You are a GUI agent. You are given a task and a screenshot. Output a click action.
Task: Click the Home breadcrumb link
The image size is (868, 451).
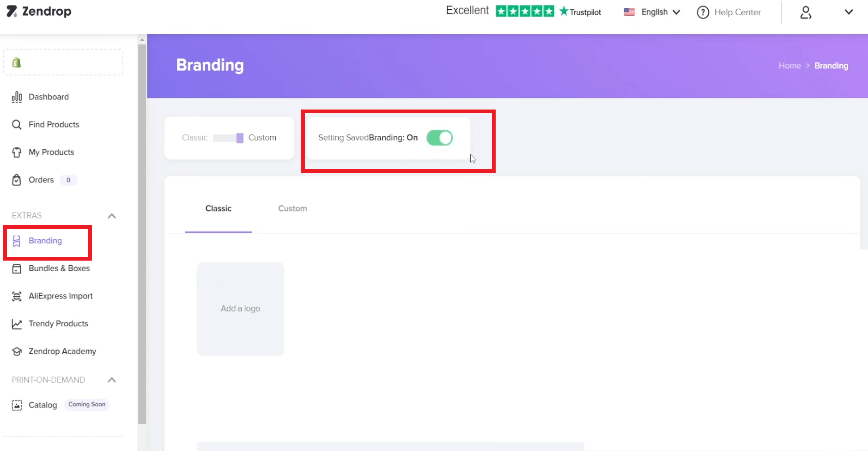[790, 66]
